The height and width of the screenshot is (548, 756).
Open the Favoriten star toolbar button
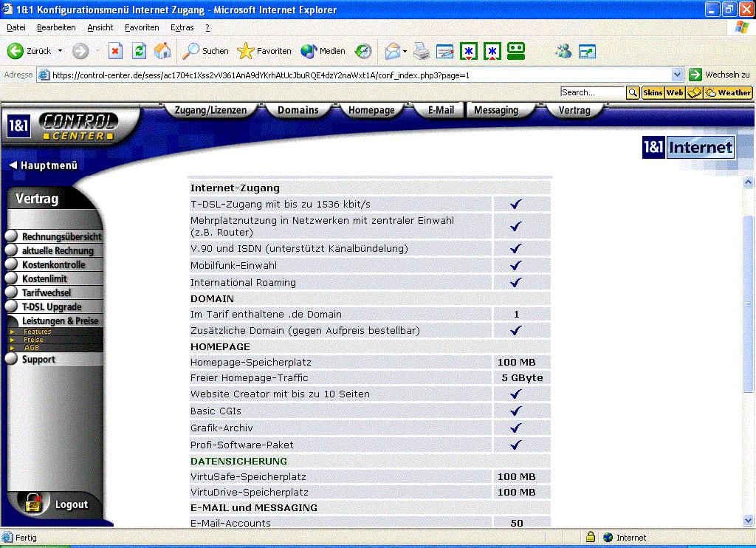click(264, 51)
